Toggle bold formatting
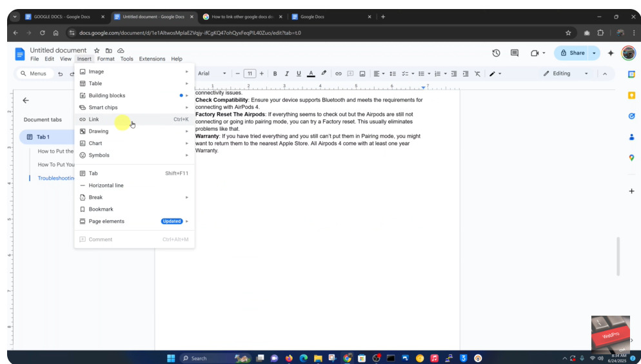Viewport: 641px width, 364px height. click(275, 73)
